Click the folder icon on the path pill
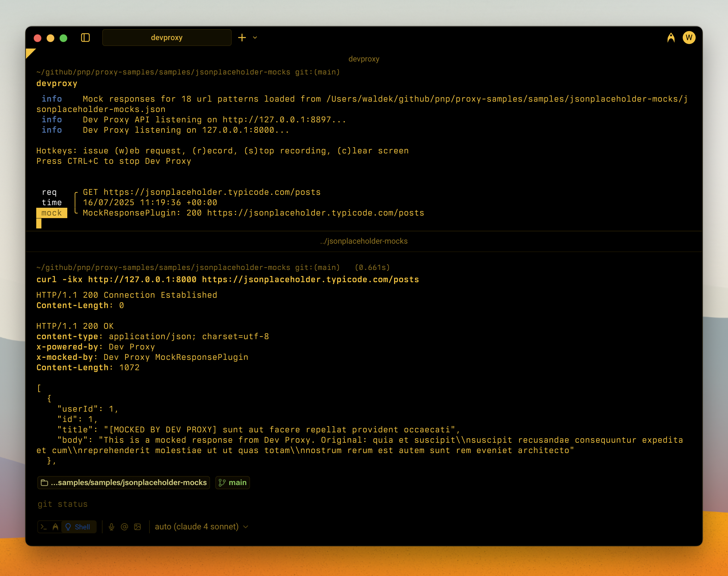728x576 pixels. pos(45,482)
